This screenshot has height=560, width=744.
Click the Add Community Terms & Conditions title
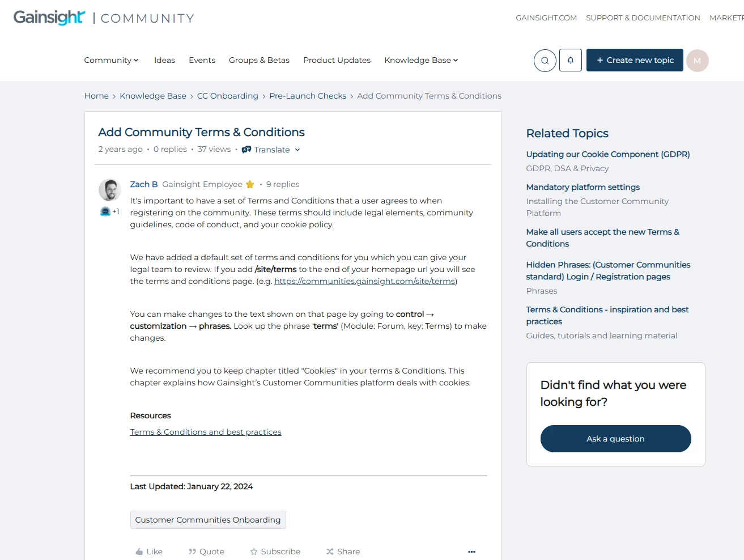(x=201, y=132)
